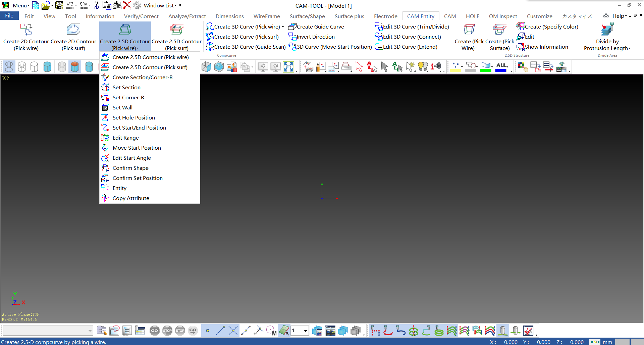644x345 pixels.
Task: Toggle the point snap icon in bottom toolbar
Action: click(x=208, y=331)
